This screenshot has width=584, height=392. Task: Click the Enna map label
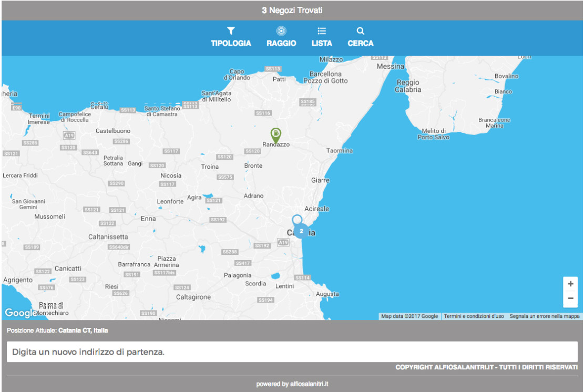148,219
